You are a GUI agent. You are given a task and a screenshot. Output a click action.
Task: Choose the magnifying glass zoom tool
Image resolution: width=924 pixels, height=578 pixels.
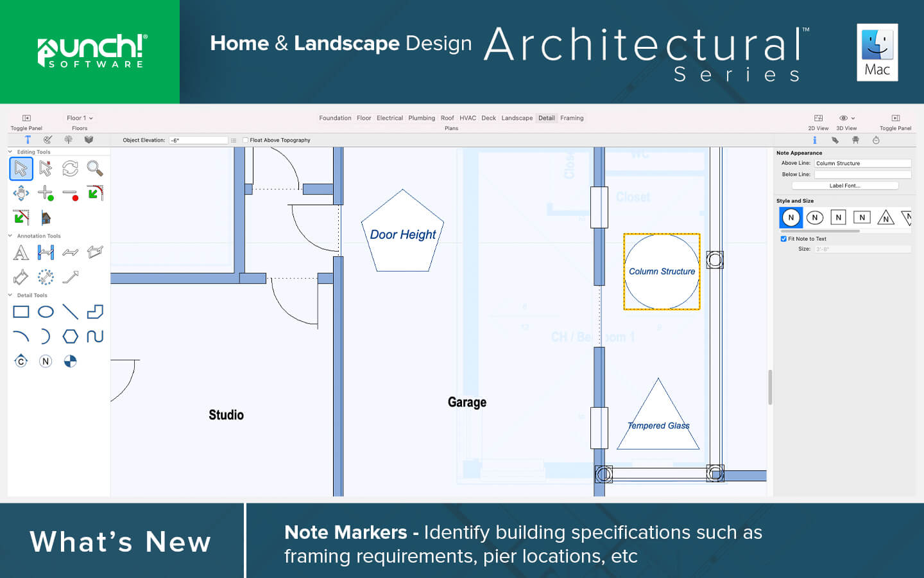(95, 169)
